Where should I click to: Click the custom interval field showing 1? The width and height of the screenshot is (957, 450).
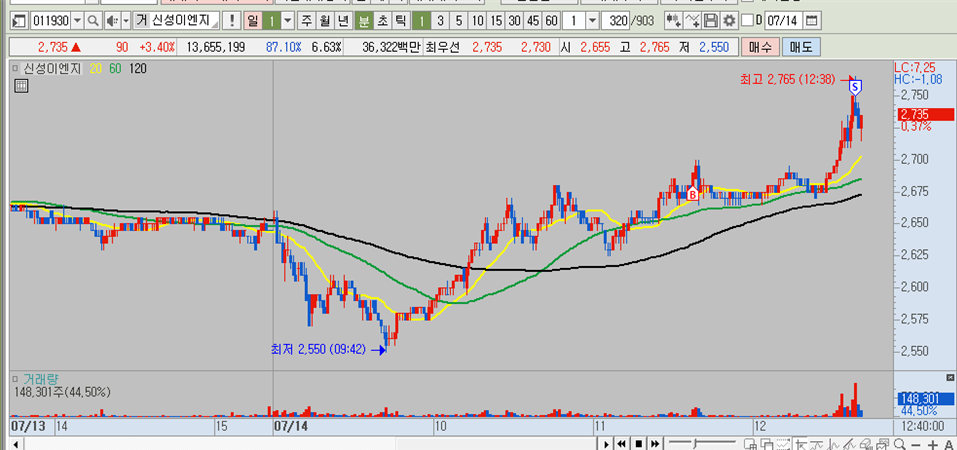tap(574, 21)
